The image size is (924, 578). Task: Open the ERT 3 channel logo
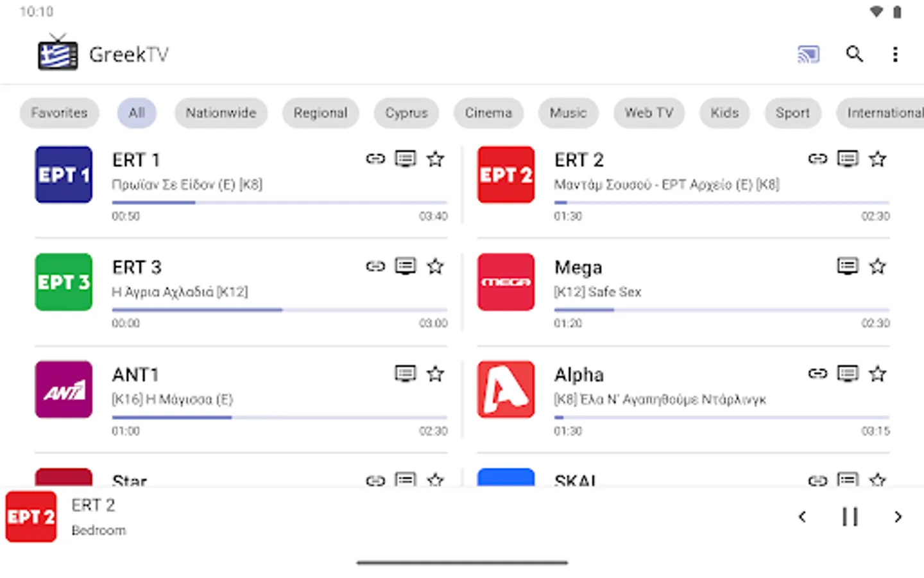pyautogui.click(x=64, y=282)
